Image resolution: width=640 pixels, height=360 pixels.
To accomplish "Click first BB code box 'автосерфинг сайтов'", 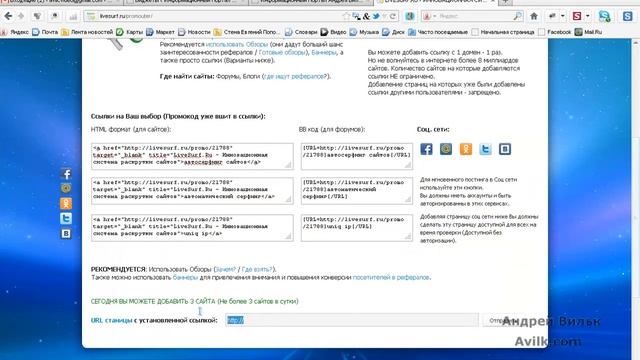I will click(357, 156).
